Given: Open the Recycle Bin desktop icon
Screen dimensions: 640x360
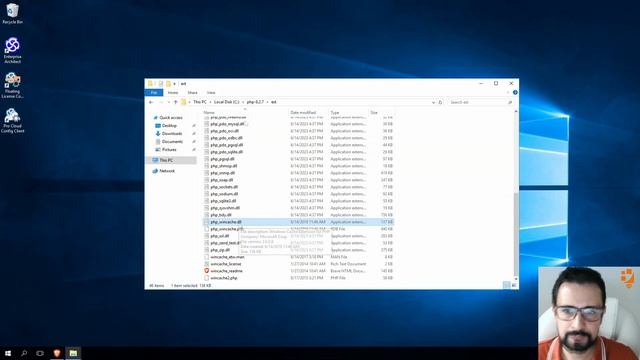Looking at the screenshot, I should coord(12,13).
